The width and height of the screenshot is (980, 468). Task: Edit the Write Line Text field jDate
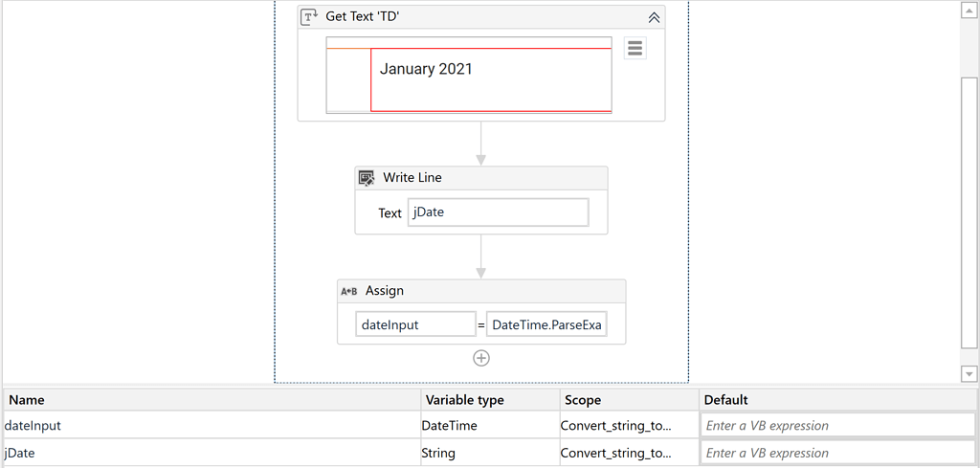(498, 212)
